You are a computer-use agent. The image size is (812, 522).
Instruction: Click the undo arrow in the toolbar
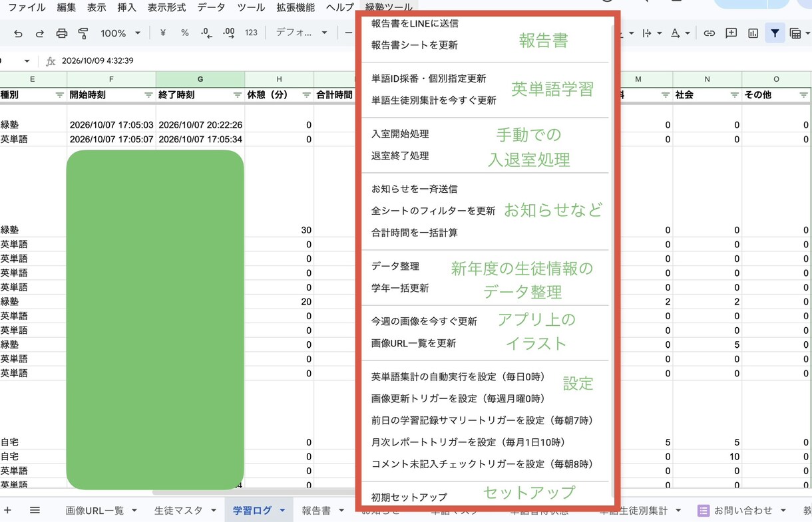point(18,33)
